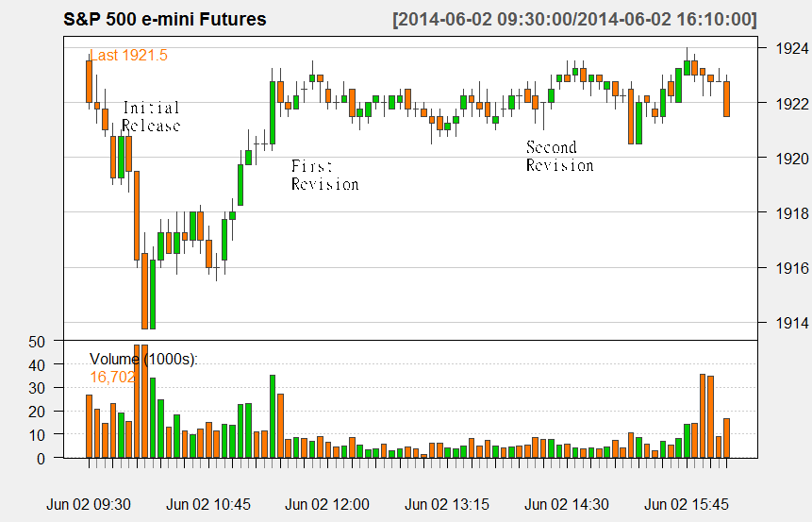Viewport: 812px width, 522px height.
Task: Click the "Last 1921.5" orange price label
Action: [x=129, y=55]
